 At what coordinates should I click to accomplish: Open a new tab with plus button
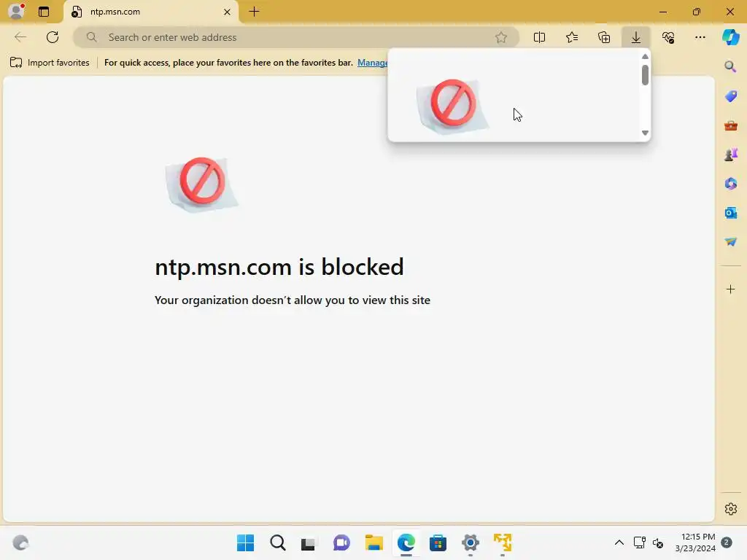[255, 12]
